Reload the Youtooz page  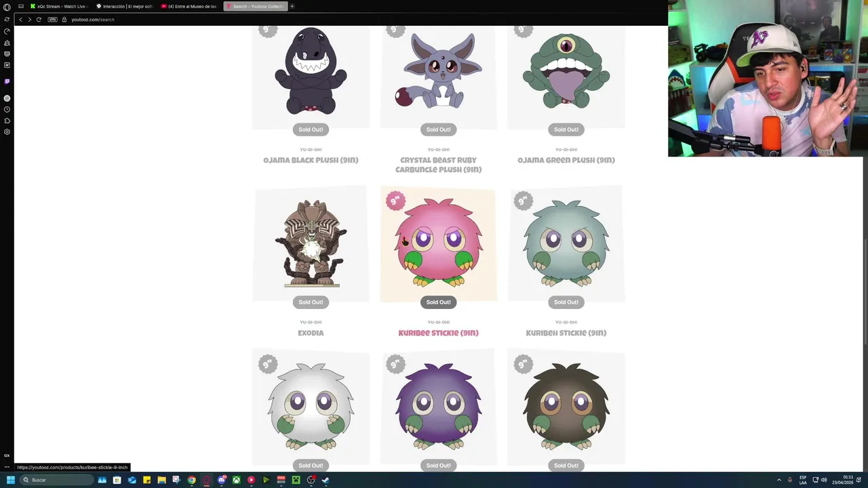tap(39, 20)
